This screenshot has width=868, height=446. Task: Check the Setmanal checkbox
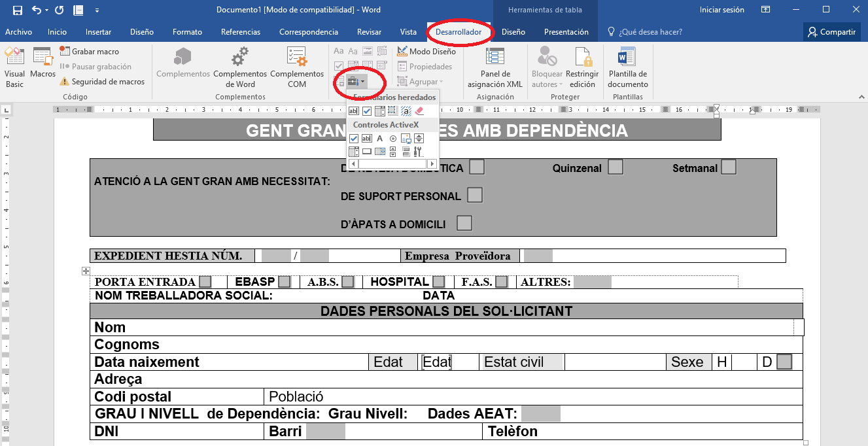pyautogui.click(x=728, y=167)
